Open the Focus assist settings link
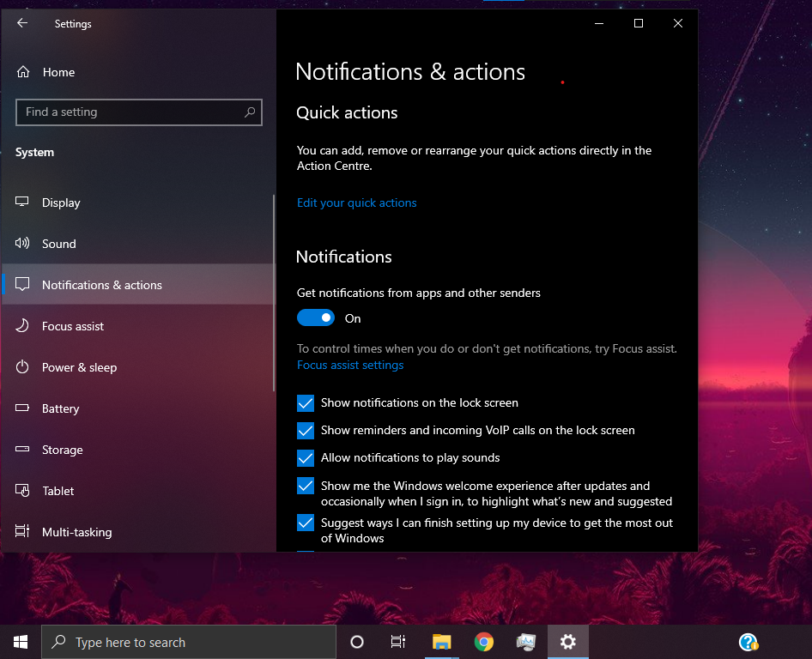 (x=350, y=365)
